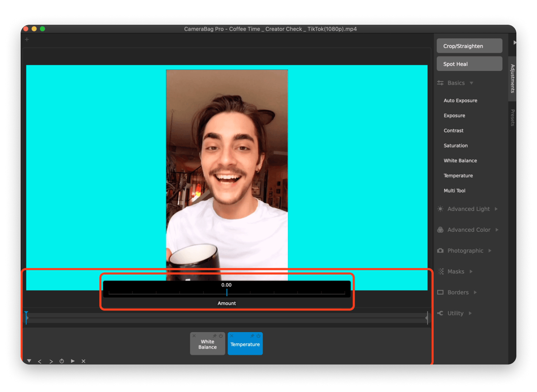Add a new tab with plus icon

27,40
